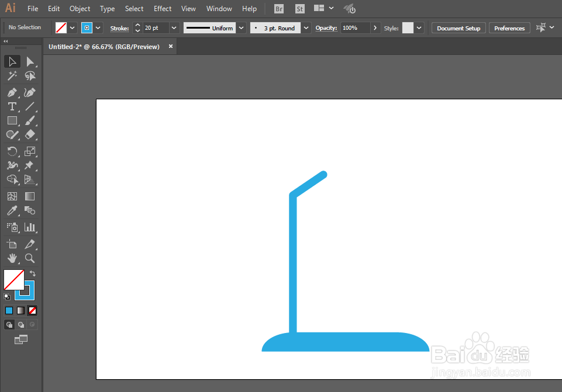Select the Type tool
Screen dimensions: 562x392
pos(12,107)
